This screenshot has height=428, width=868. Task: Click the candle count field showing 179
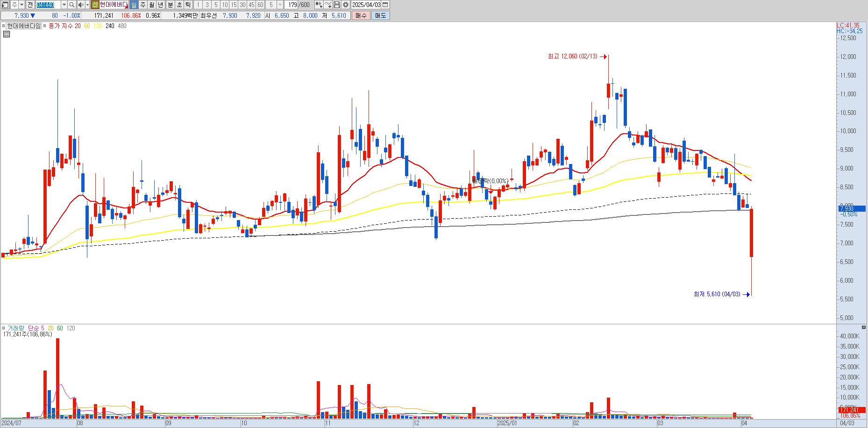point(292,5)
